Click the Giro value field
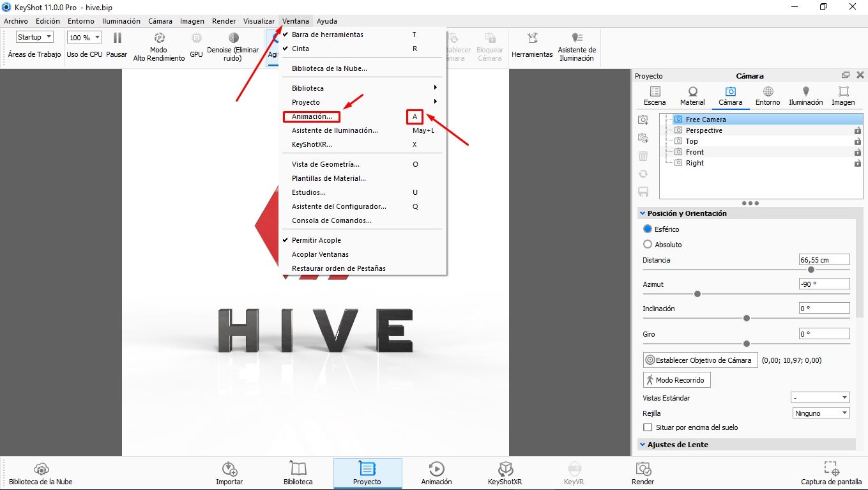Screen dimensions: 868x490 [824, 333]
